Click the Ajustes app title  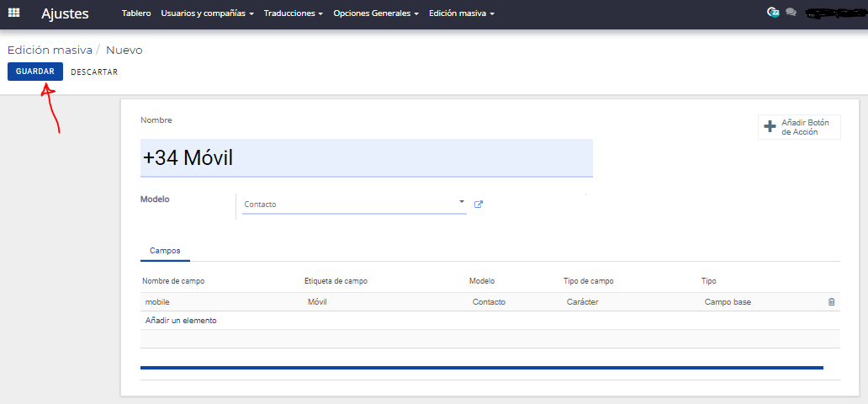point(65,13)
